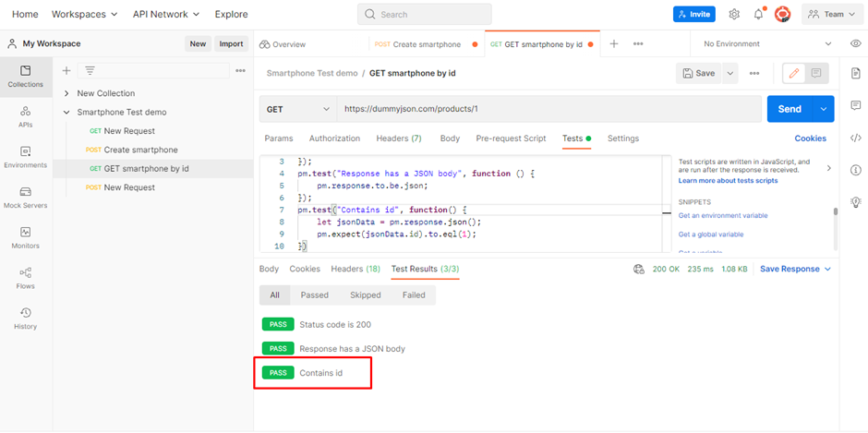868x433 pixels.
Task: Open the Cookies link
Action: pyautogui.click(x=811, y=138)
